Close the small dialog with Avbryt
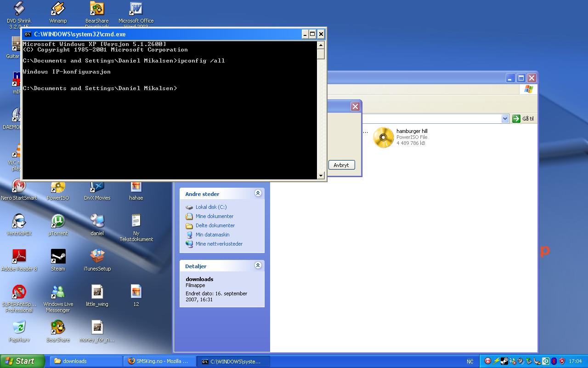This screenshot has width=588, height=368. [355, 107]
